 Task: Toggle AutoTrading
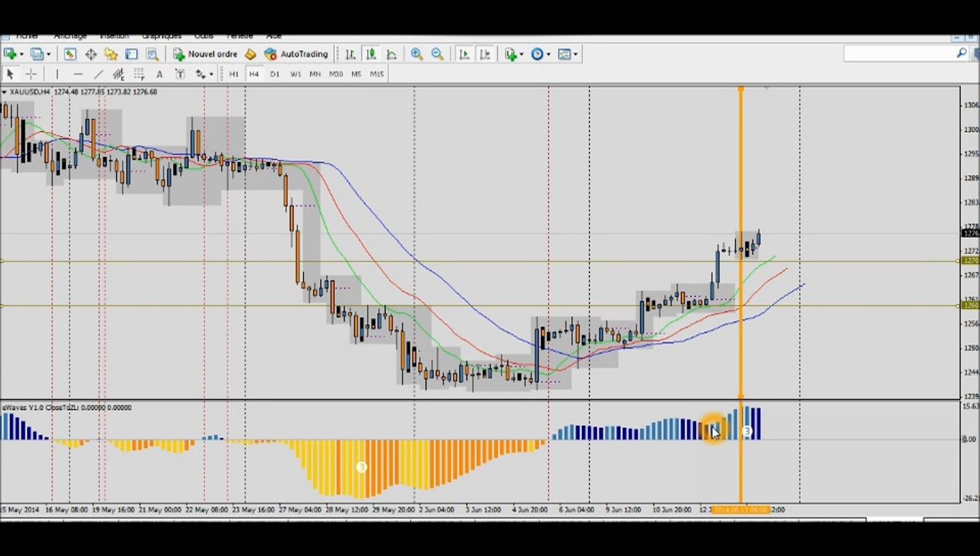(296, 54)
